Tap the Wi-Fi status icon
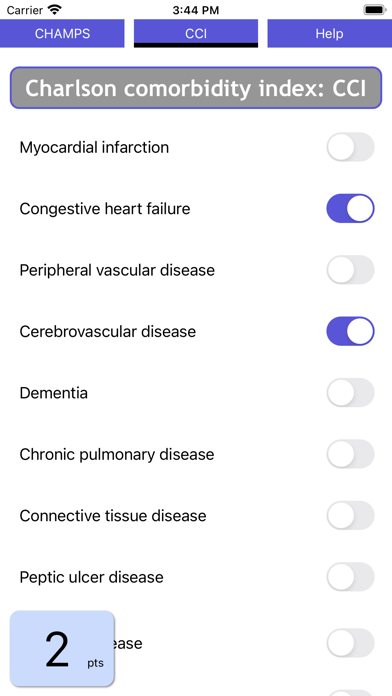392x696 pixels. pos(55,10)
